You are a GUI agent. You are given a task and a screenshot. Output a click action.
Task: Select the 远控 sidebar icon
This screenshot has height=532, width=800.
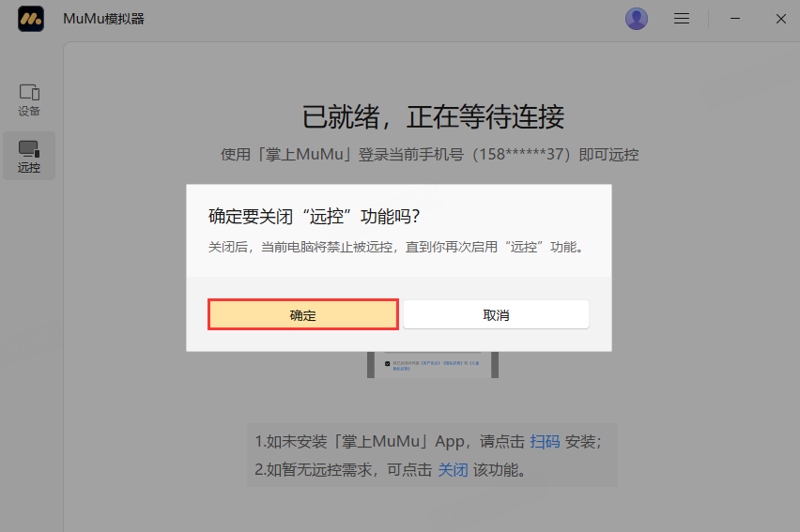point(29,156)
